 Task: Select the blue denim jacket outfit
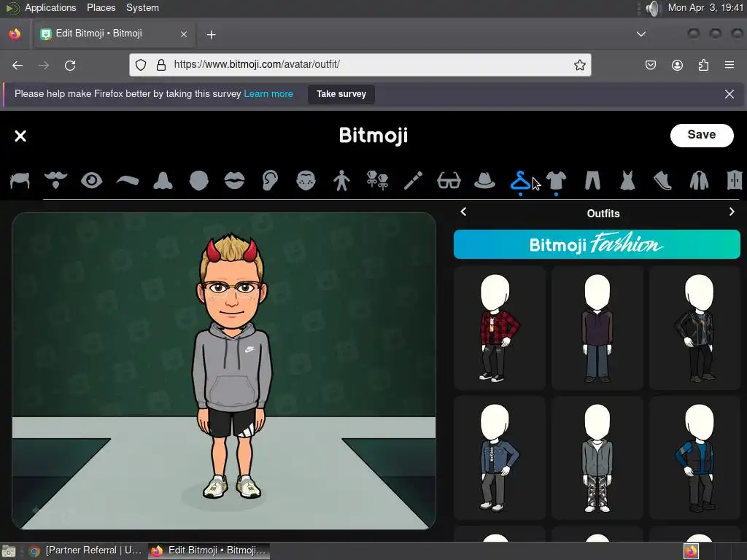tap(499, 458)
